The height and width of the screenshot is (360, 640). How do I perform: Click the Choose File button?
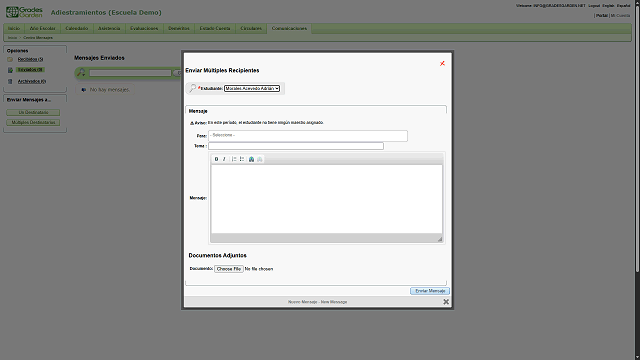(229, 269)
